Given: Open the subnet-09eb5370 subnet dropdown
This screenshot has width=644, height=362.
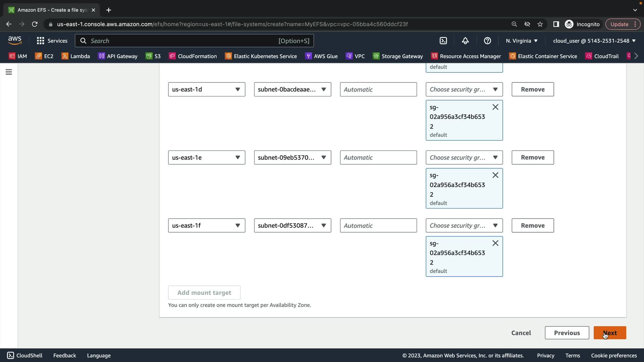Looking at the screenshot, I should coord(292,158).
